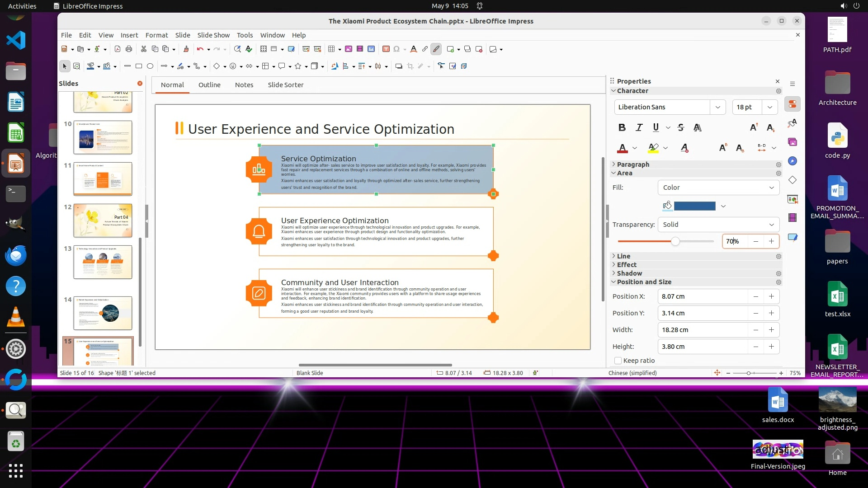The image size is (868, 488).
Task: Click the blue fill color swatch
Action: (x=694, y=206)
